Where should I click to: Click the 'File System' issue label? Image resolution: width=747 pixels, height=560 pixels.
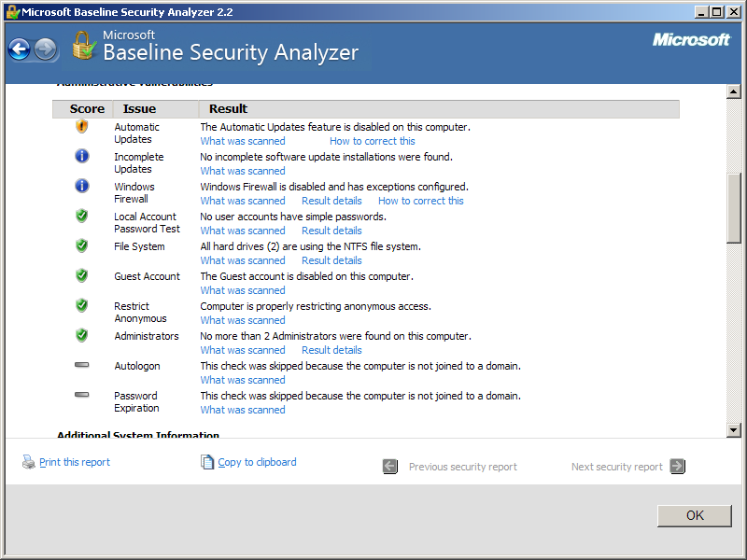[x=139, y=246]
